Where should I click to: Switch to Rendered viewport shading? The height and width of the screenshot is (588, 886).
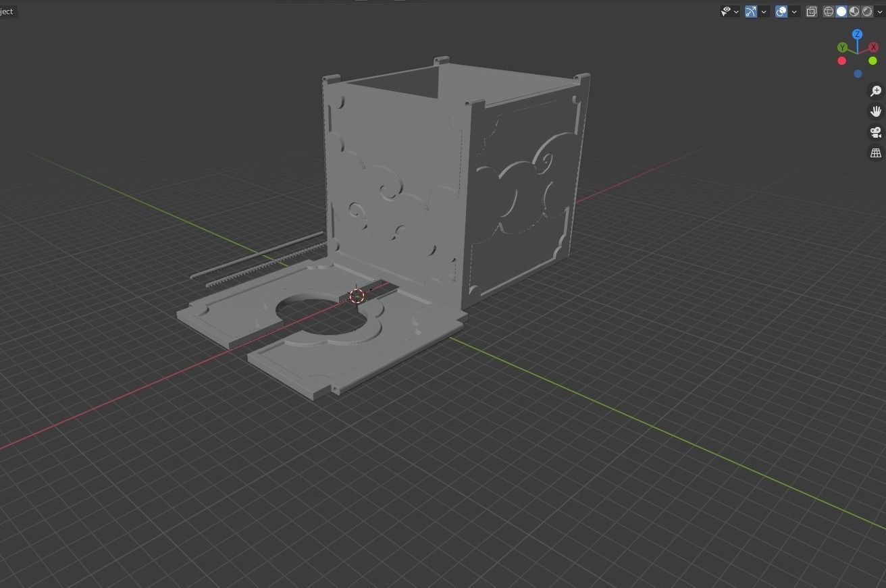867,11
